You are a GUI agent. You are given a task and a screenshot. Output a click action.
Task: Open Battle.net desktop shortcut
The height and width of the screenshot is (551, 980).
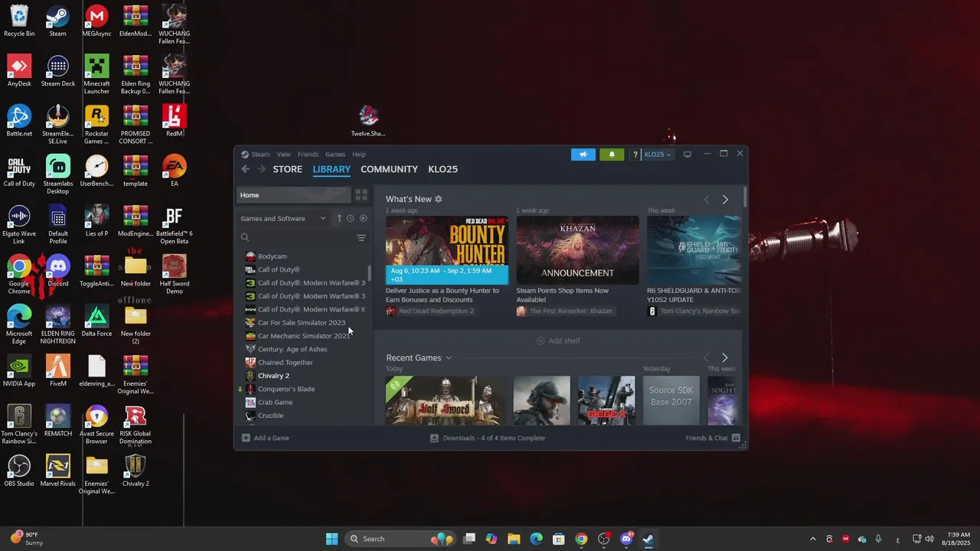(x=19, y=121)
